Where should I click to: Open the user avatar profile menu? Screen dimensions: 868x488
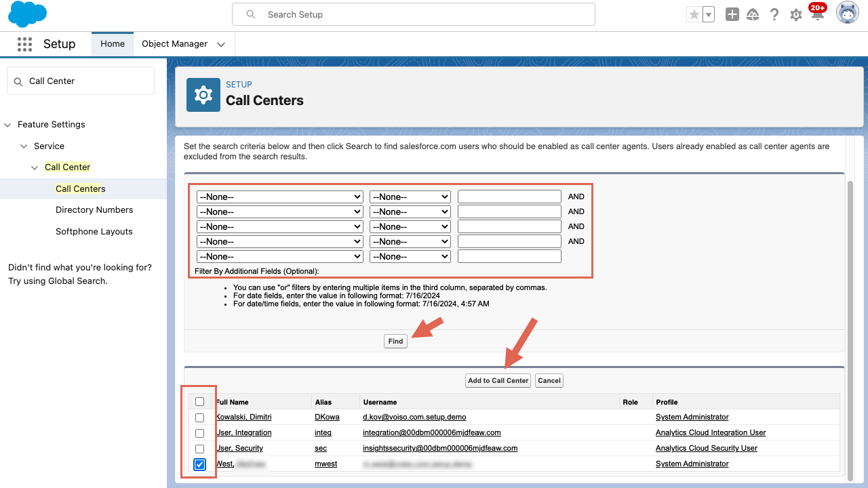click(848, 13)
